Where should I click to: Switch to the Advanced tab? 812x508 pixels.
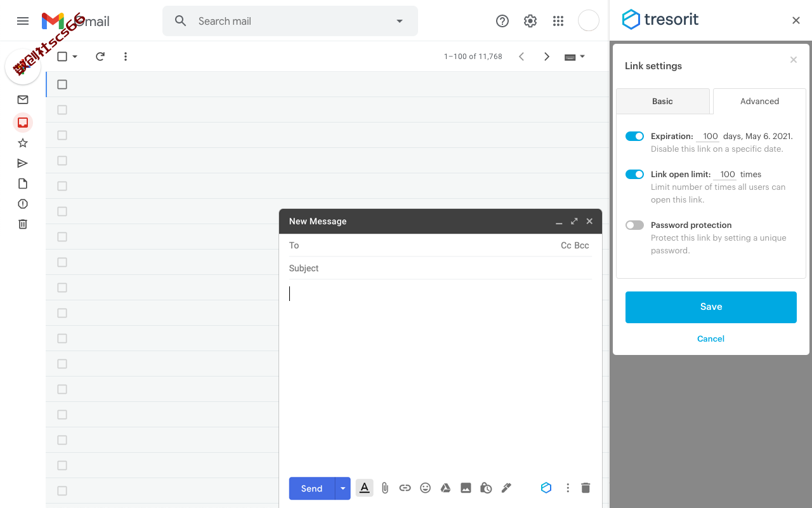click(x=759, y=101)
